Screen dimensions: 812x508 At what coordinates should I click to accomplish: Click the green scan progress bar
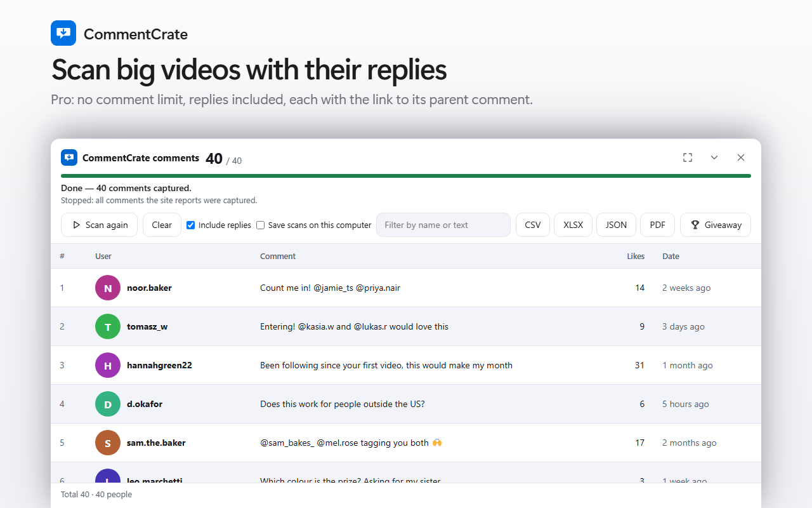tap(406, 176)
